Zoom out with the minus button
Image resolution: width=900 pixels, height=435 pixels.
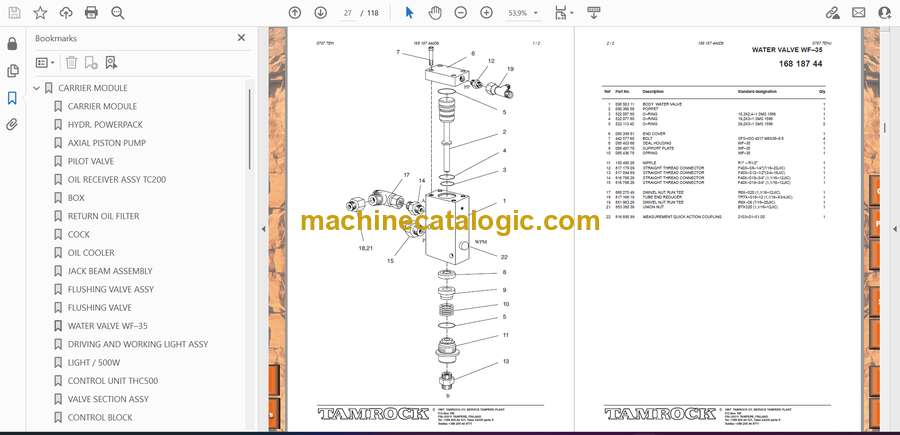click(x=461, y=13)
